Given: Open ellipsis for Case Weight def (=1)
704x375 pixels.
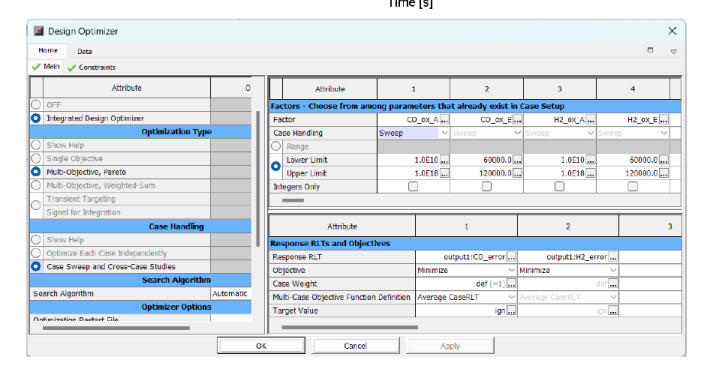Looking at the screenshot, I should click(x=511, y=284).
